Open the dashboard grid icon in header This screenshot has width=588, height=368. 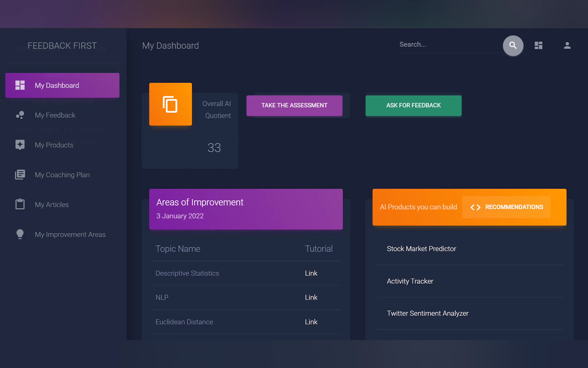538,45
